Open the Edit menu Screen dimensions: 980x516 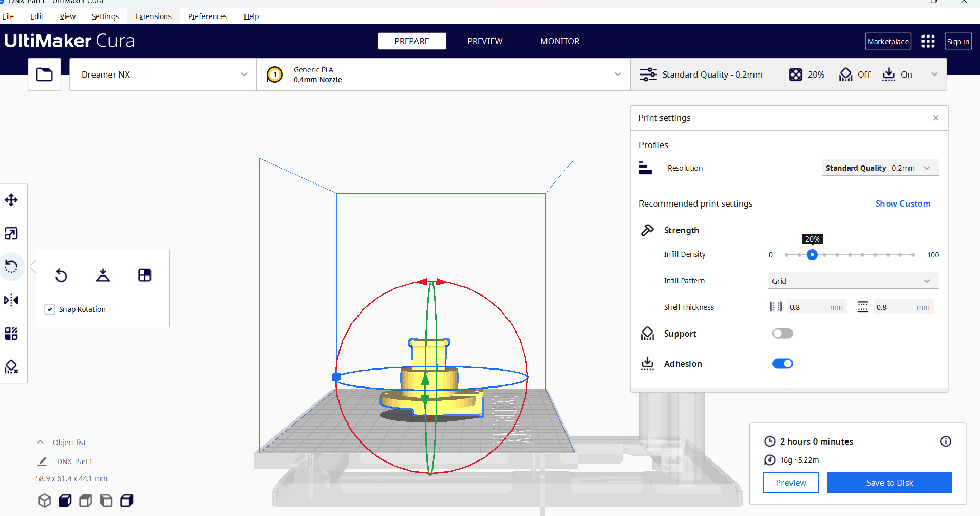pos(37,16)
